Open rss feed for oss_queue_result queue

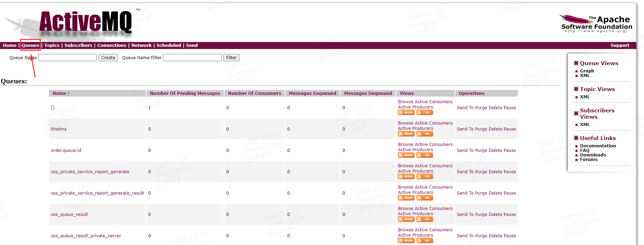tap(425, 219)
